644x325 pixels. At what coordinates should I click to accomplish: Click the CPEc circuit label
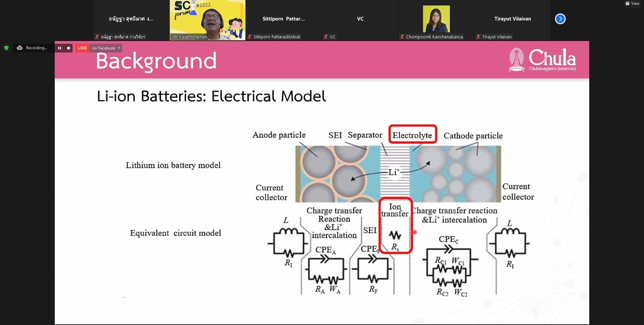click(x=448, y=240)
